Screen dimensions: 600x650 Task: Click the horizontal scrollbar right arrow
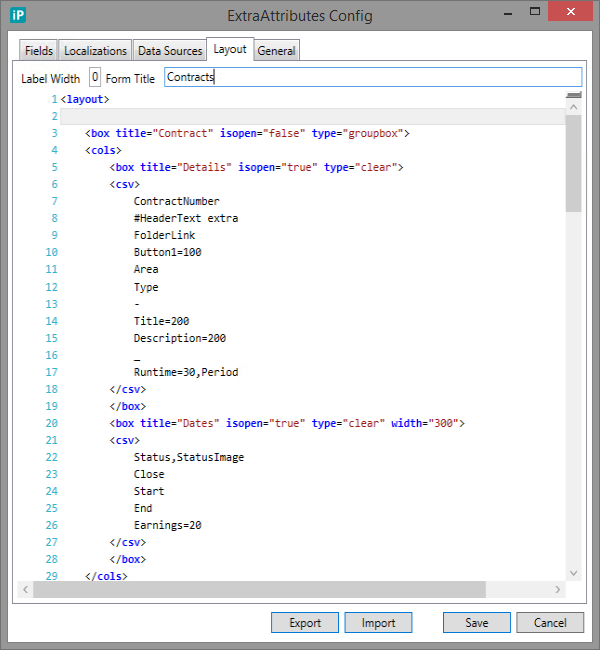click(x=558, y=589)
